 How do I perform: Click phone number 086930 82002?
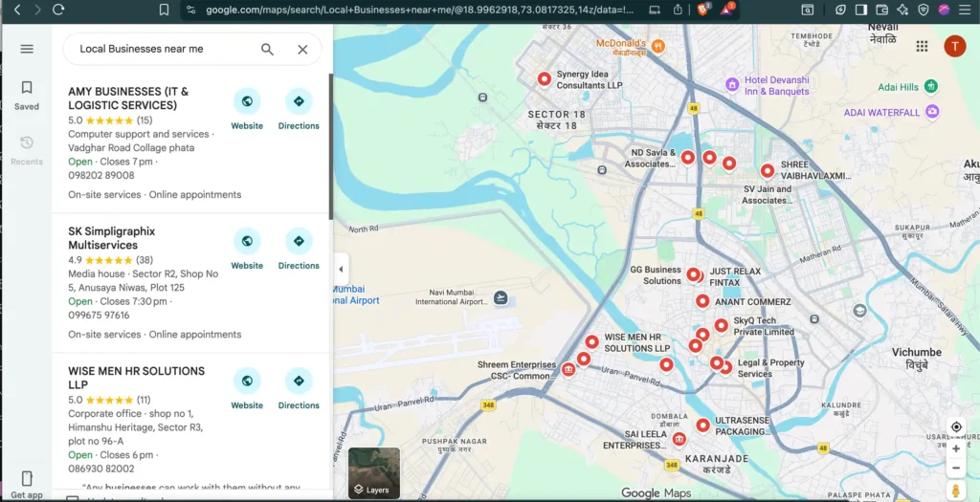(x=101, y=469)
